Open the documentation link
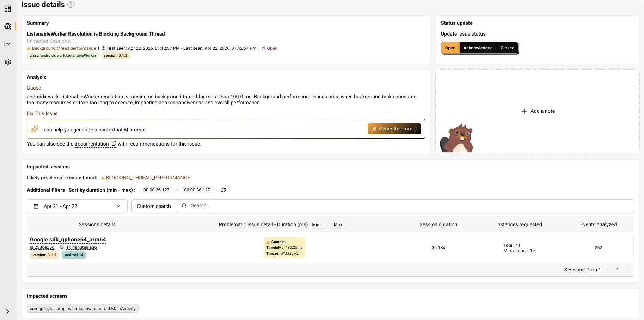644x320 pixels. (92, 144)
